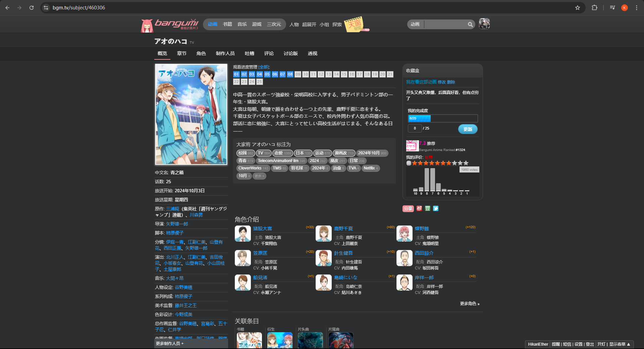This screenshot has width=644, height=349.
Task: Toggle watched episode 01
Action: tap(236, 74)
